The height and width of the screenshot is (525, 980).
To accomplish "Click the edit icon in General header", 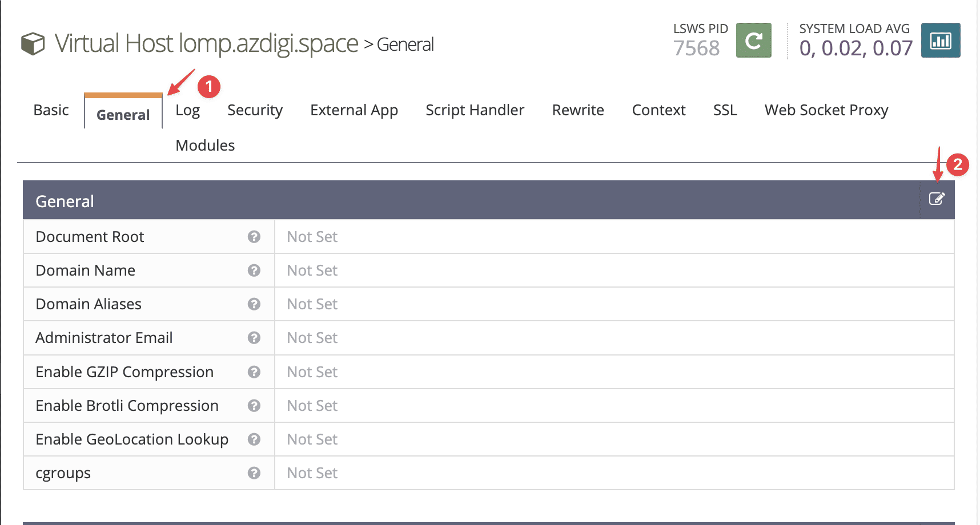I will click(x=937, y=199).
